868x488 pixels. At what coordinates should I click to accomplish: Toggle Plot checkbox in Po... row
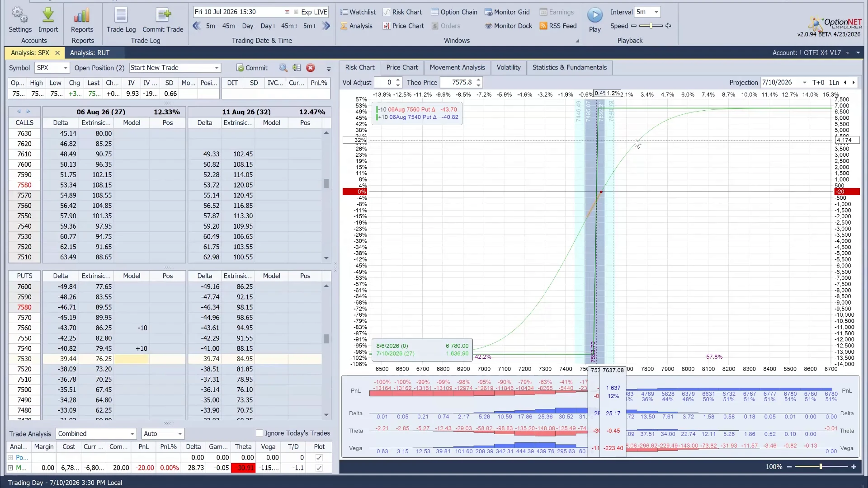click(x=319, y=458)
